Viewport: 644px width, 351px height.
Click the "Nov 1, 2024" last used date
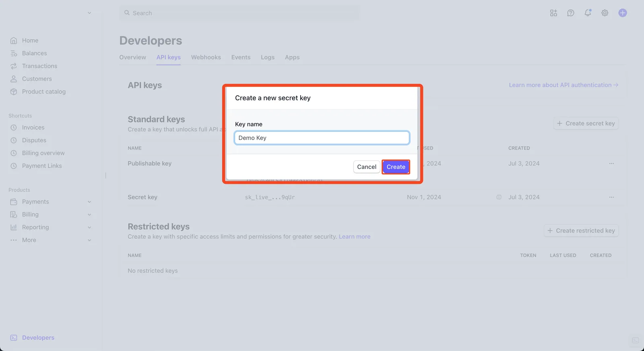tap(424, 197)
